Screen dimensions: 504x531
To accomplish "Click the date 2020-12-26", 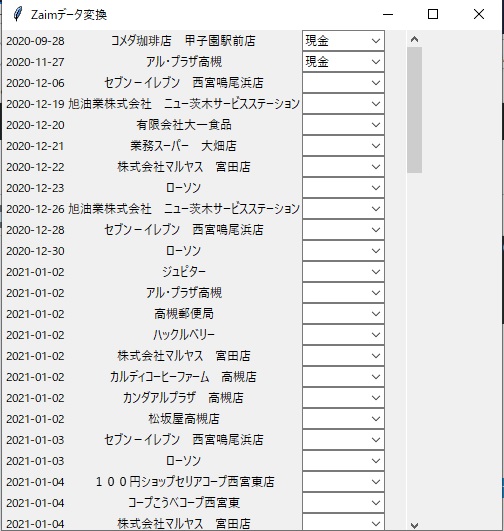I will tap(35, 209).
